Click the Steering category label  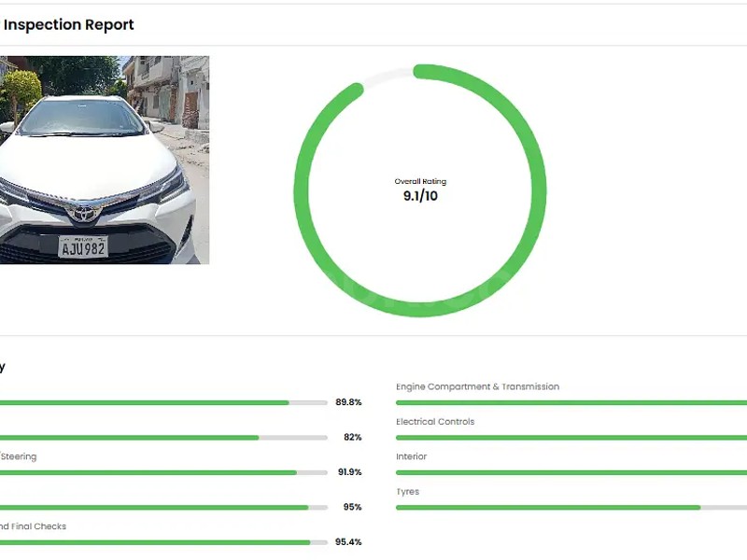(18, 456)
